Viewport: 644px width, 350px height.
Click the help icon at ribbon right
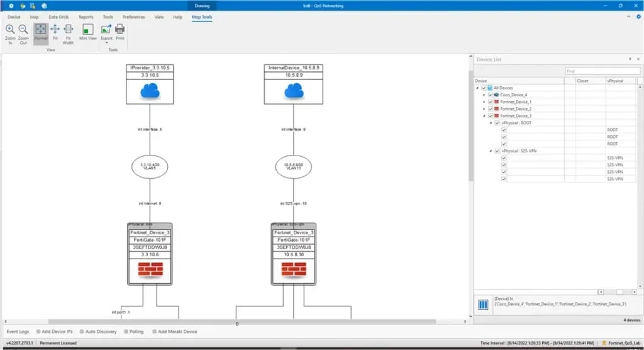coord(638,17)
